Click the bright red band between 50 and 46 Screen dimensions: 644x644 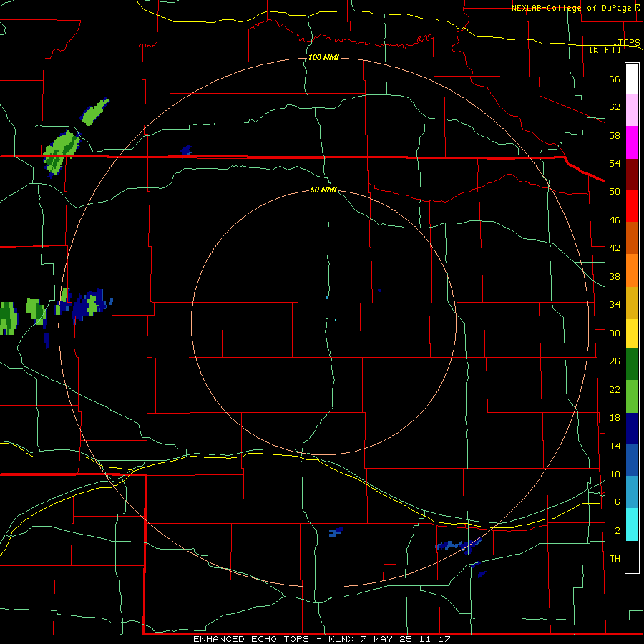point(632,206)
